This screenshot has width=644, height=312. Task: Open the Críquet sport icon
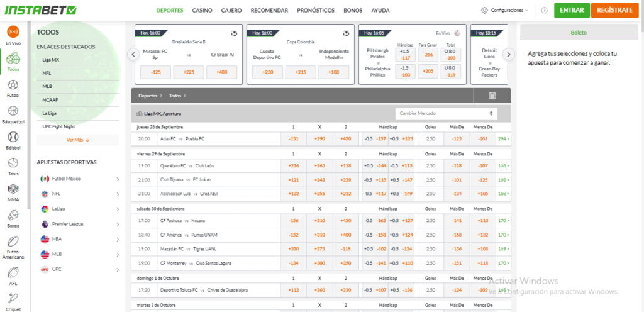[x=13, y=298]
